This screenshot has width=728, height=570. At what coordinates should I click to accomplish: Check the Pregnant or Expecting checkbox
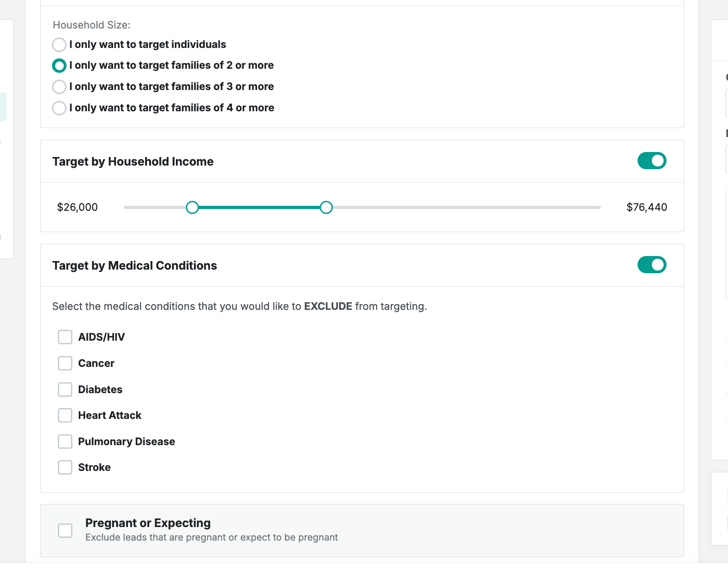(x=65, y=530)
